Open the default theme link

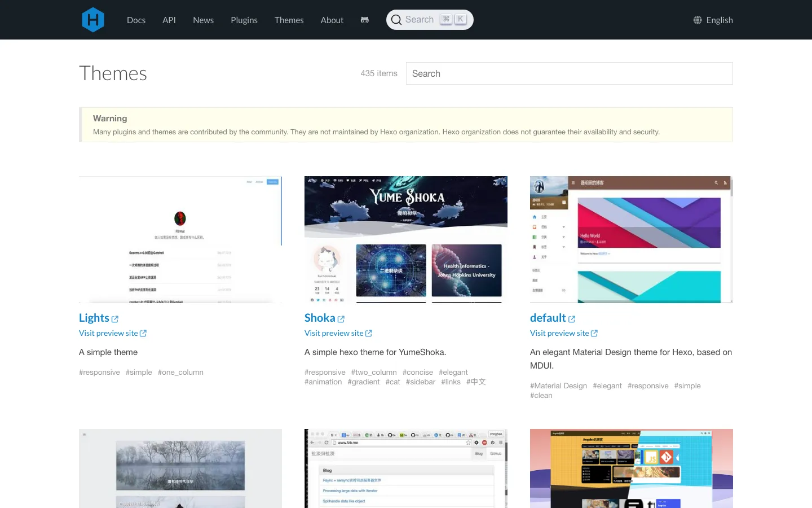coord(548,318)
